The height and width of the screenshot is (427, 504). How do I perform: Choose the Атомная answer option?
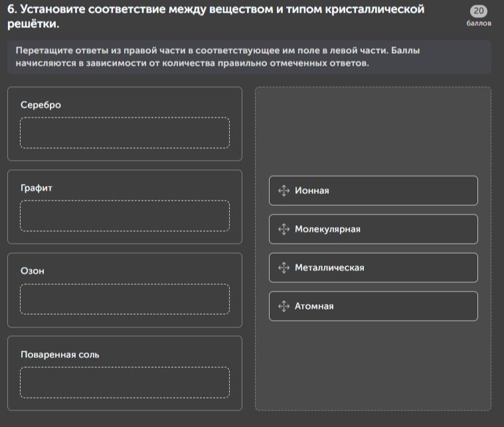(373, 306)
